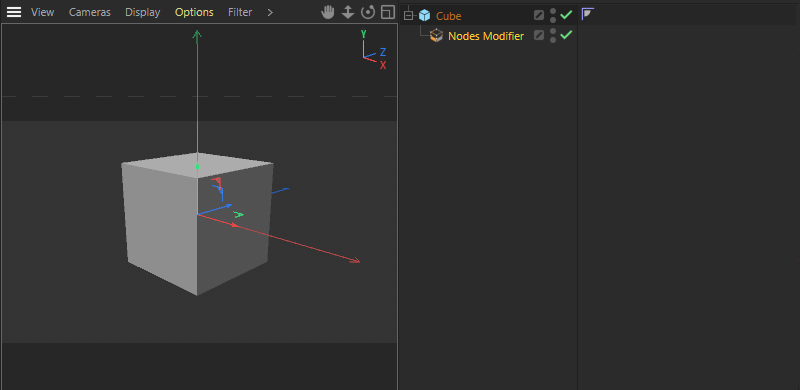Collapse the Cube hierarchy tree
This screenshot has height=390, width=800.
(x=408, y=16)
